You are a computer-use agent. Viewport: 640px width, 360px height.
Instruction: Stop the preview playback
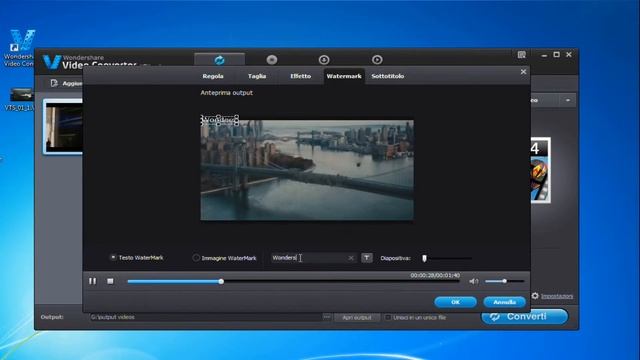pos(110,281)
